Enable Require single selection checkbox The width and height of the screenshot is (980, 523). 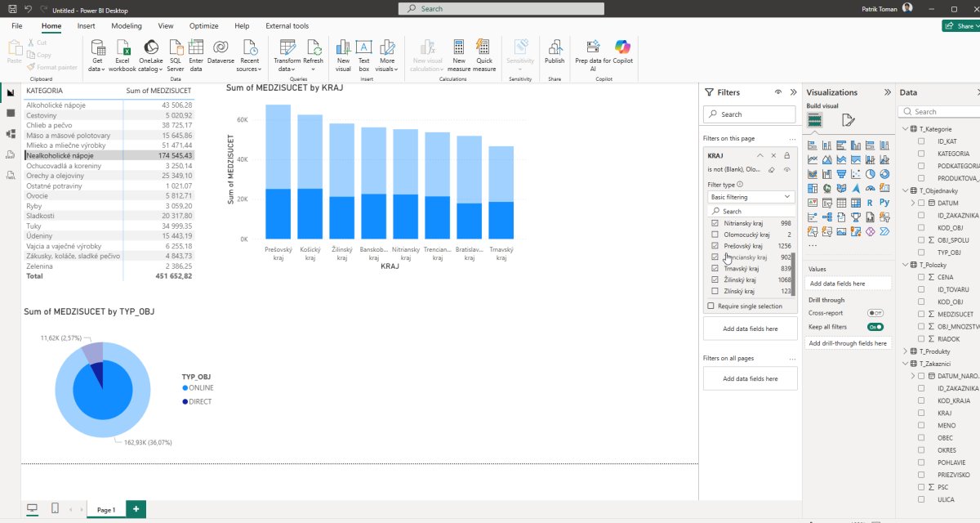point(710,306)
